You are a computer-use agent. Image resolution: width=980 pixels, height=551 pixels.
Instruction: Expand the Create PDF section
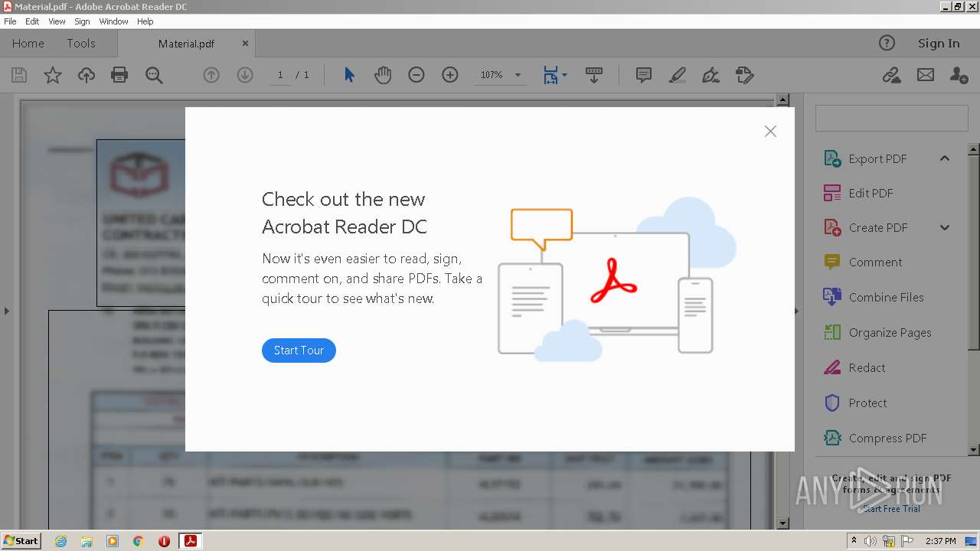click(945, 227)
